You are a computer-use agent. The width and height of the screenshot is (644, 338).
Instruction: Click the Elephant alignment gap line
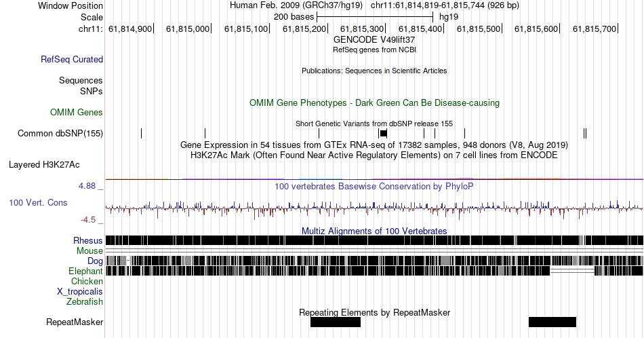click(572, 271)
